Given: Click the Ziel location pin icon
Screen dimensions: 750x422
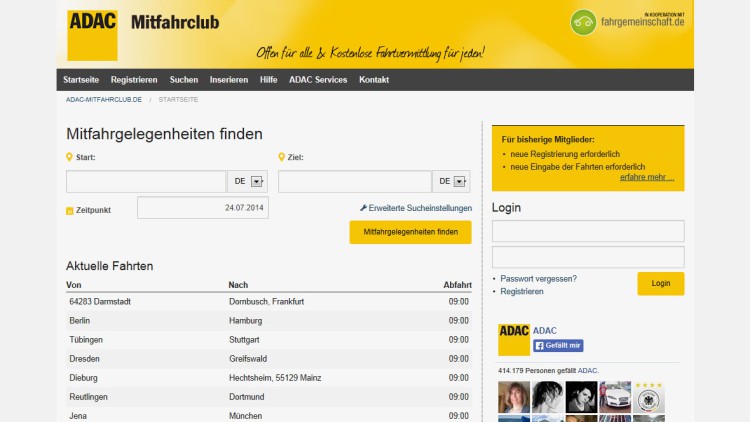Looking at the screenshot, I should (x=281, y=157).
